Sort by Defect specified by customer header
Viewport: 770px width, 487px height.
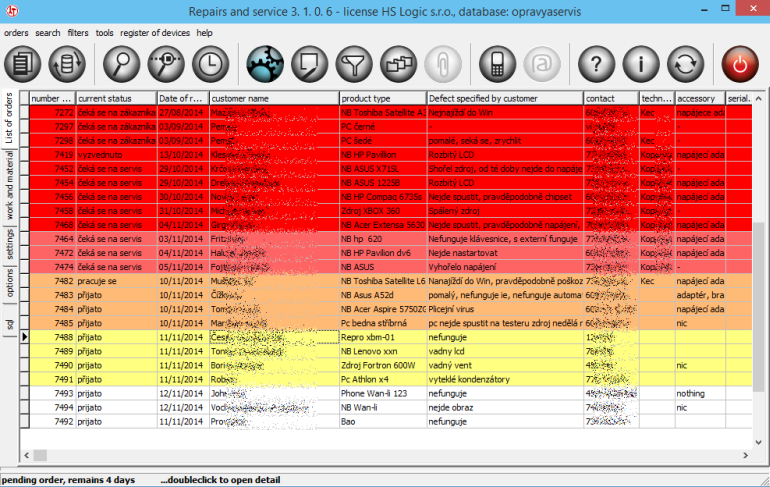pos(505,99)
